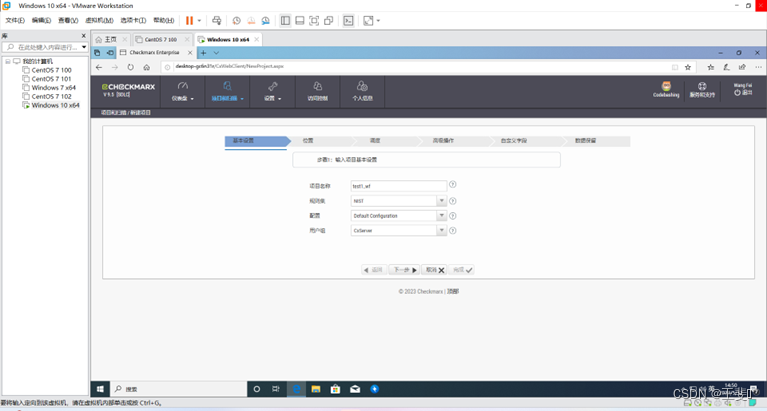The image size is (767, 411).
Task: Add page to favorites star icon
Action: [688, 67]
